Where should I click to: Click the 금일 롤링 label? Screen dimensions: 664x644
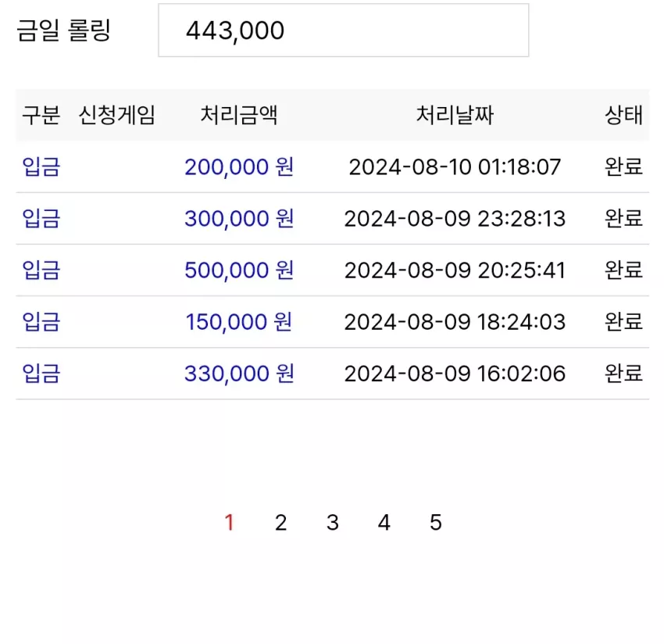click(x=63, y=30)
